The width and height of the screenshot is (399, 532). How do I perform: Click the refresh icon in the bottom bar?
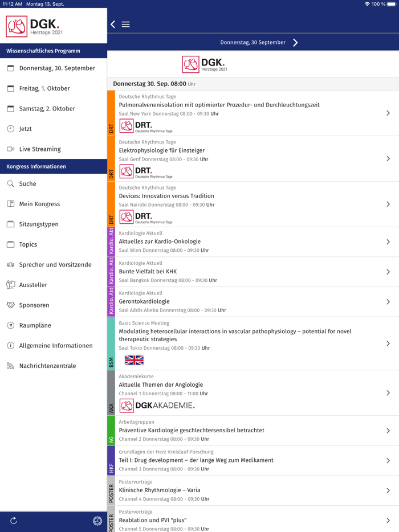click(x=14, y=521)
